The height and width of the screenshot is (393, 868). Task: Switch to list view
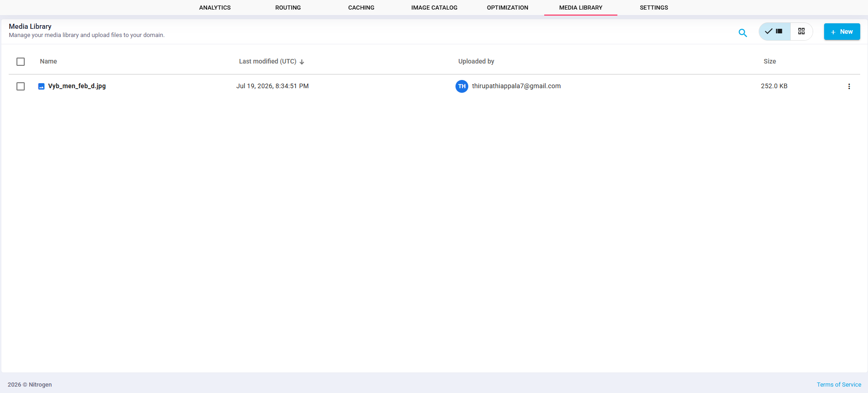(774, 32)
